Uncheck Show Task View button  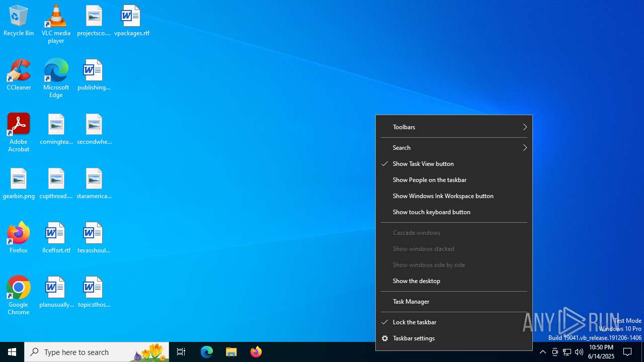coord(454,164)
